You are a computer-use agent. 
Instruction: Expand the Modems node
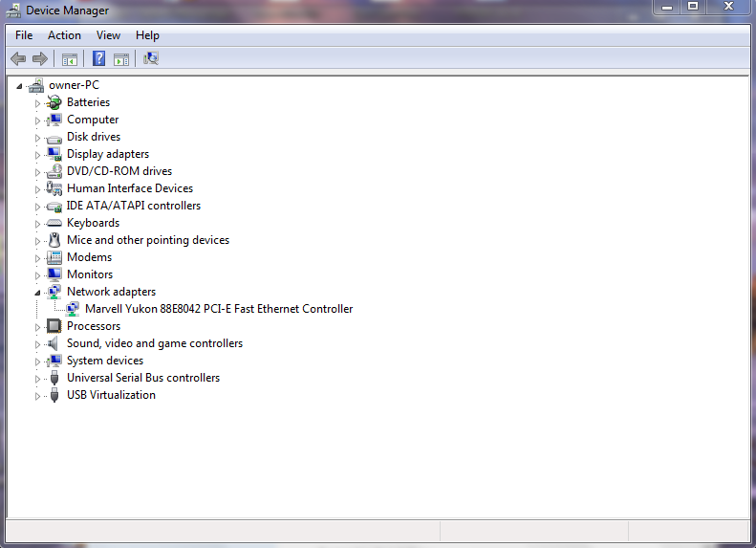37,258
